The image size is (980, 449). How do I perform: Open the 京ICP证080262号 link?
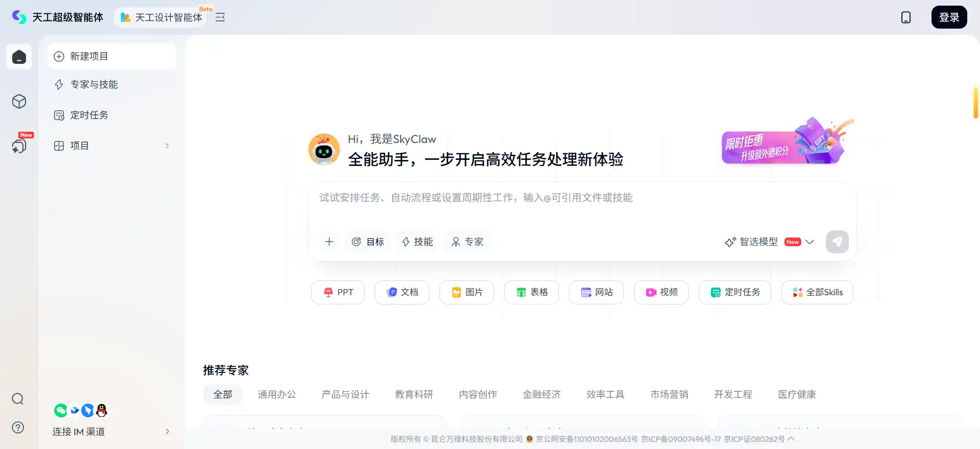pyautogui.click(x=754, y=439)
